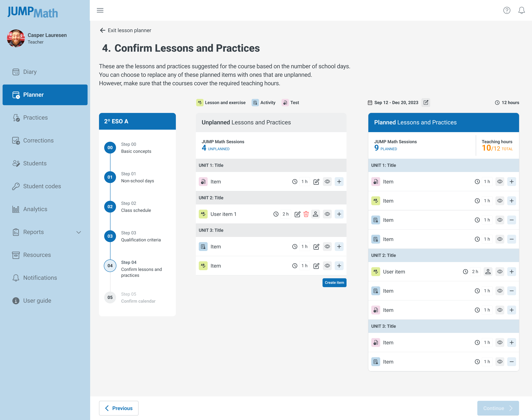
Task: Open the notifications bell in header
Action: [x=521, y=10]
